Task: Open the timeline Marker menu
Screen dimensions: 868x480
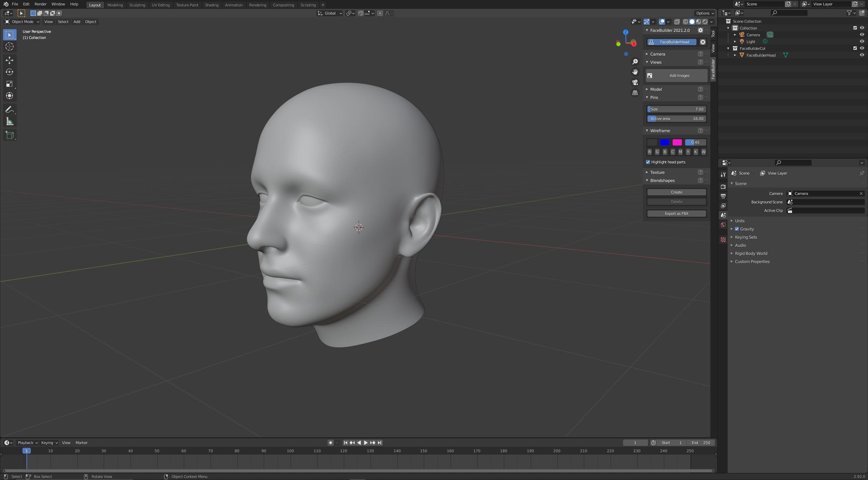Action: (x=81, y=442)
